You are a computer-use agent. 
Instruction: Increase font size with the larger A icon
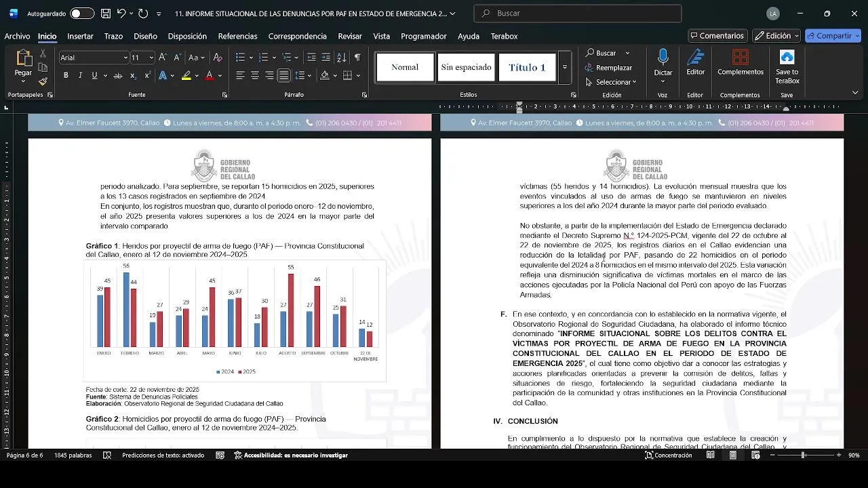(163, 58)
